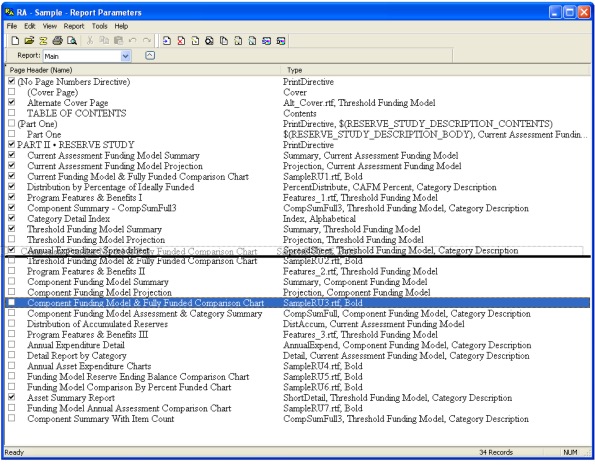
Task: Click the Undo arrow icon
Action: (132, 41)
